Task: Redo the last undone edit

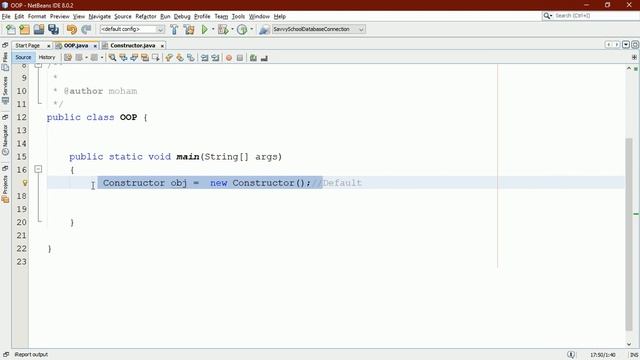Action: (x=86, y=29)
